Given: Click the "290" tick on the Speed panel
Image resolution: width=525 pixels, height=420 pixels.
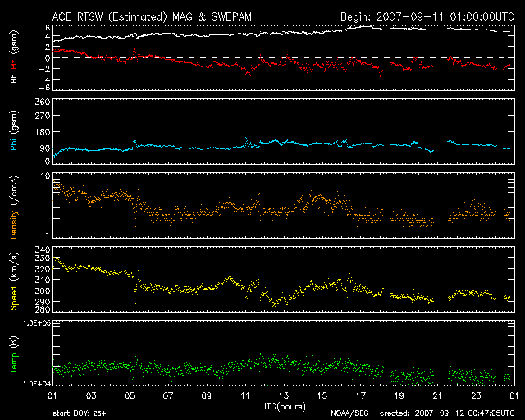Looking at the screenshot, I should coord(43,301).
